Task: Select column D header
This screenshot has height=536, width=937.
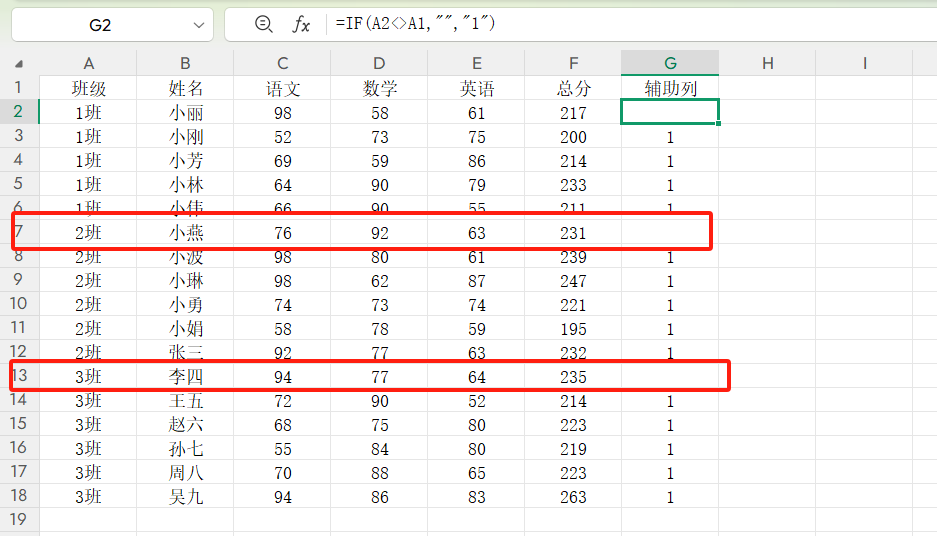Action: click(x=379, y=63)
